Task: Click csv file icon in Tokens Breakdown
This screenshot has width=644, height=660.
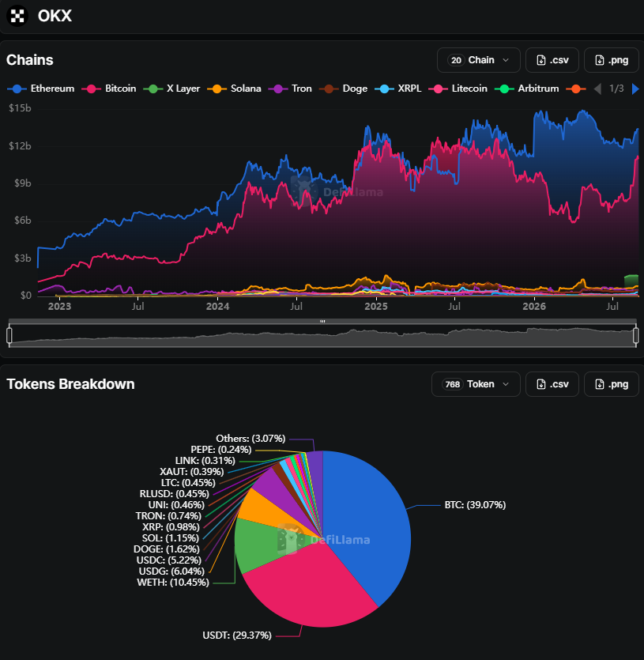Action: [x=541, y=384]
